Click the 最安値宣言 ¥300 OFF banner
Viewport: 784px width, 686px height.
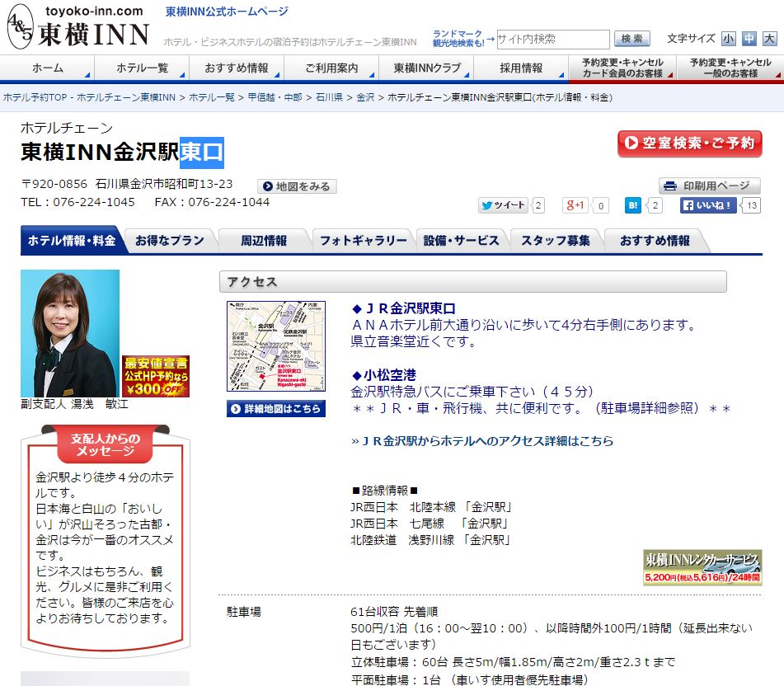(156, 377)
